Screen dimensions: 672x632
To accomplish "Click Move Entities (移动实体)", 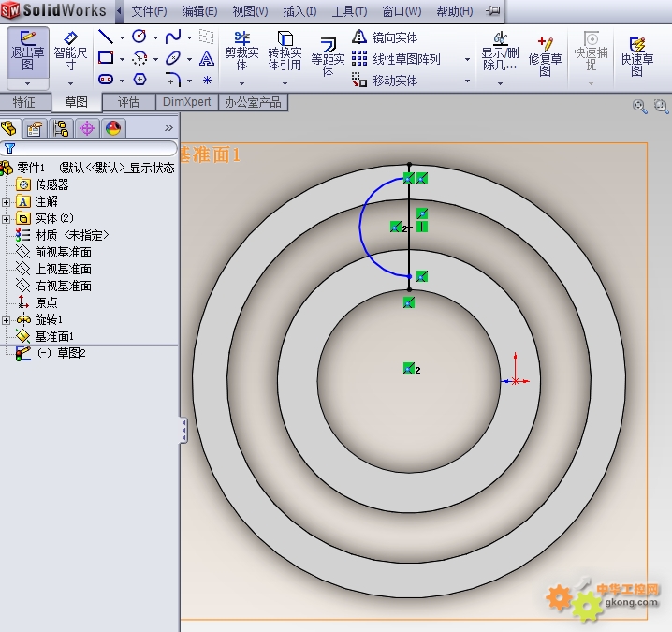I will click(x=385, y=81).
